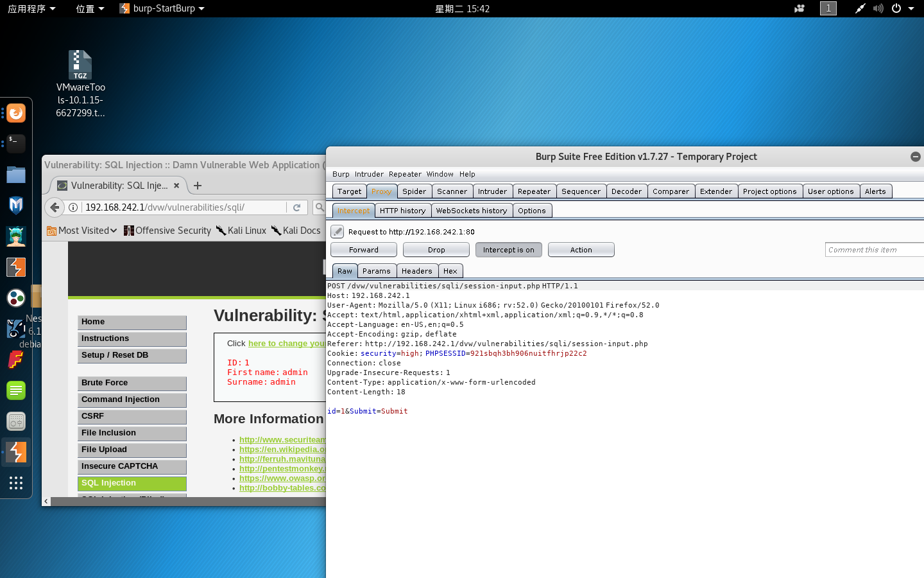The height and width of the screenshot is (578, 924).
Task: Open the 应用程序 Applications menu
Action: pos(31,8)
